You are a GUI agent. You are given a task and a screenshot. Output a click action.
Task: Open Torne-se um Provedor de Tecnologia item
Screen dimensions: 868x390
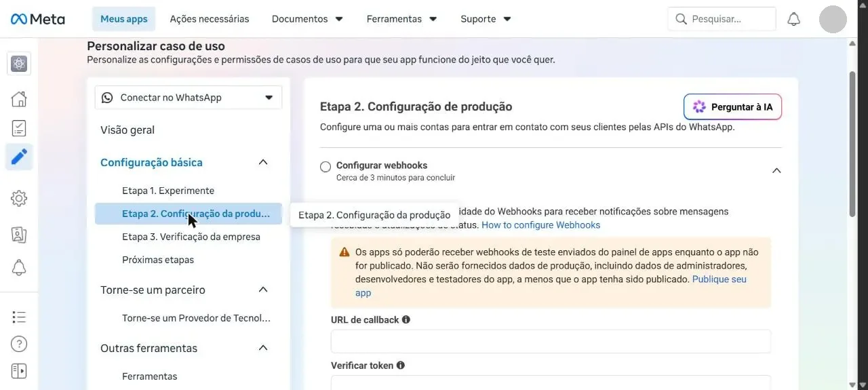click(197, 318)
